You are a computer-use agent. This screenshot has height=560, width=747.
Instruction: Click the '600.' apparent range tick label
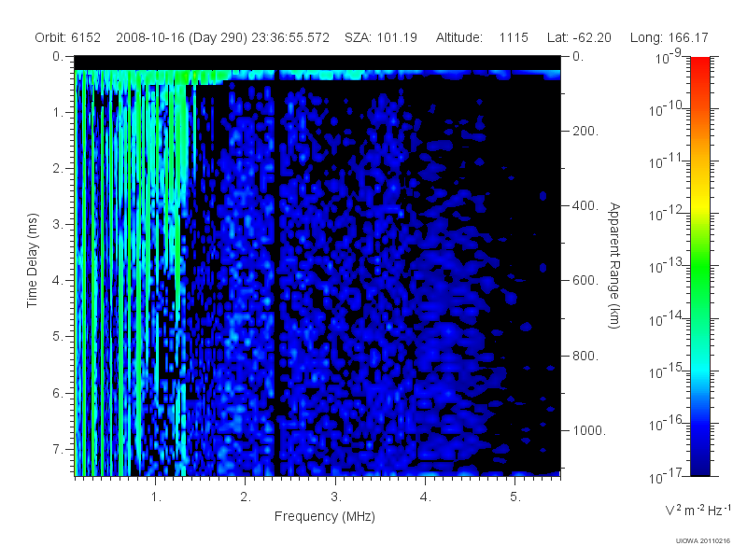[x=585, y=281]
